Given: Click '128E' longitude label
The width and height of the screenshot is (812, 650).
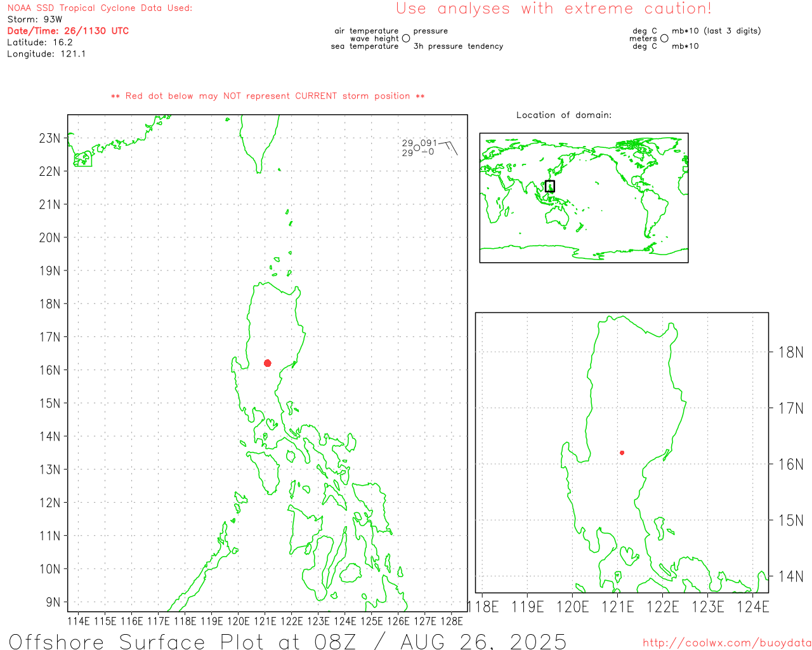Looking at the screenshot, I should (451, 621).
